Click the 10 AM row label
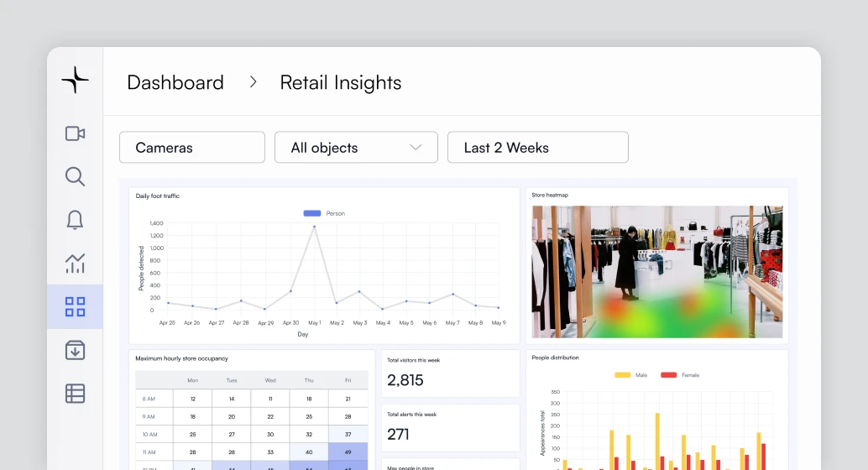Image resolution: width=868 pixels, height=470 pixels. (x=150, y=435)
